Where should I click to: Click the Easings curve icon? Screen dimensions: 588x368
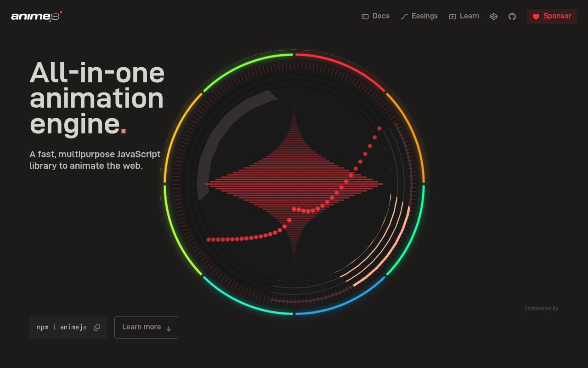point(404,17)
